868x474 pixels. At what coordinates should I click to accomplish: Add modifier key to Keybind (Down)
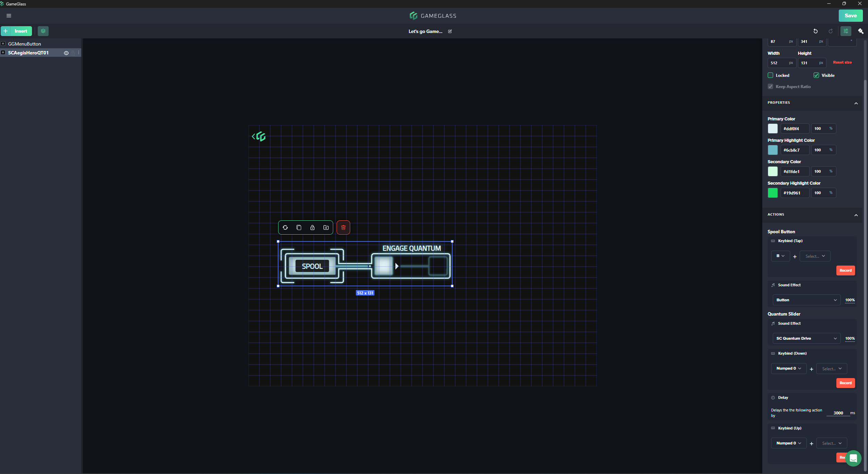click(x=812, y=369)
